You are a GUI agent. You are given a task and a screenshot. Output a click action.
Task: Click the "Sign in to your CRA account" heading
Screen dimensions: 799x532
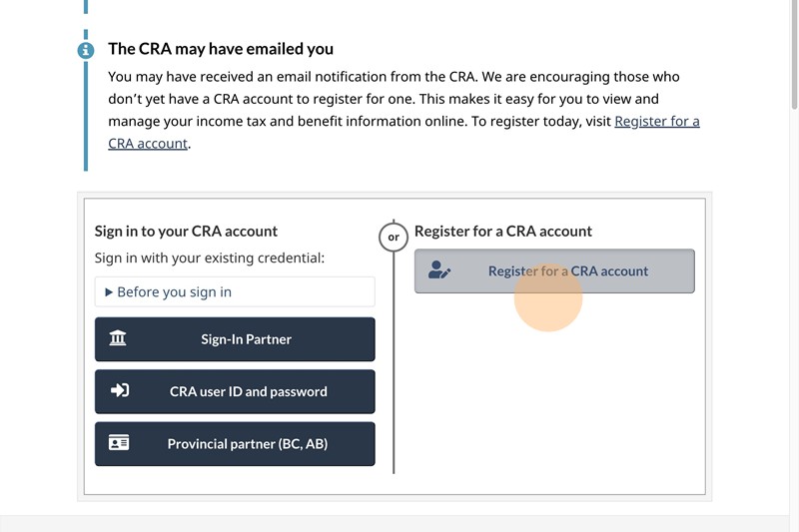click(x=186, y=231)
